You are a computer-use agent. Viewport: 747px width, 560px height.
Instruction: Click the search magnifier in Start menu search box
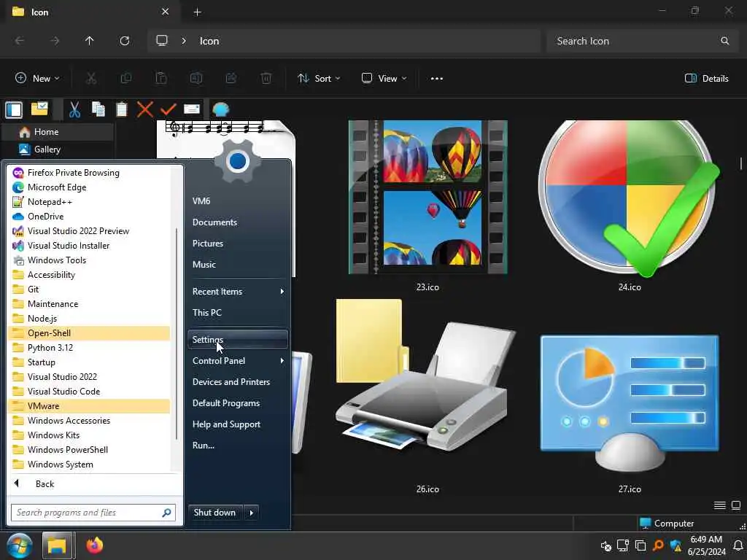(166, 513)
